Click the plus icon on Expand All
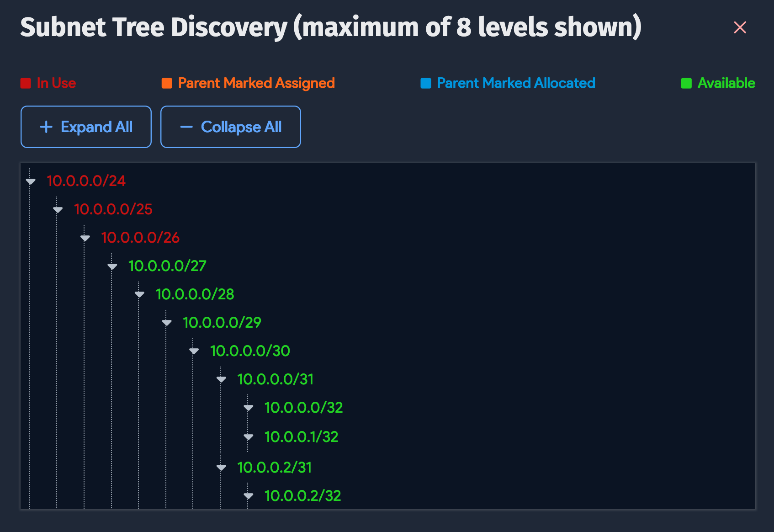 46,127
